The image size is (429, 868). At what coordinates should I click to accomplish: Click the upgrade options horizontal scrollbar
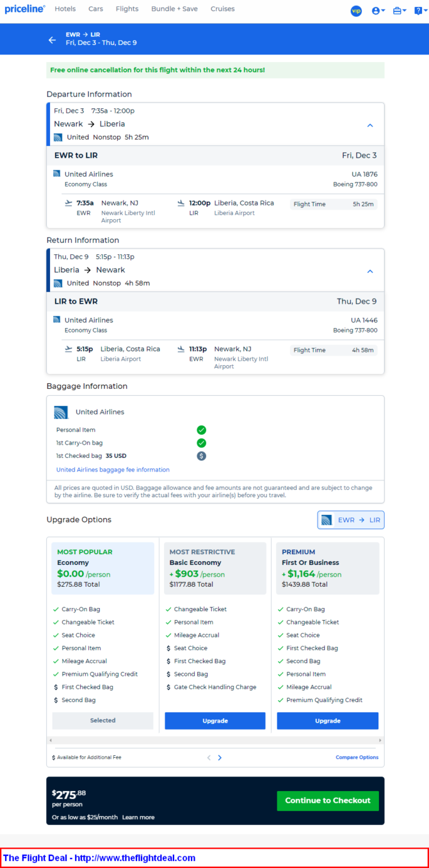(x=215, y=741)
